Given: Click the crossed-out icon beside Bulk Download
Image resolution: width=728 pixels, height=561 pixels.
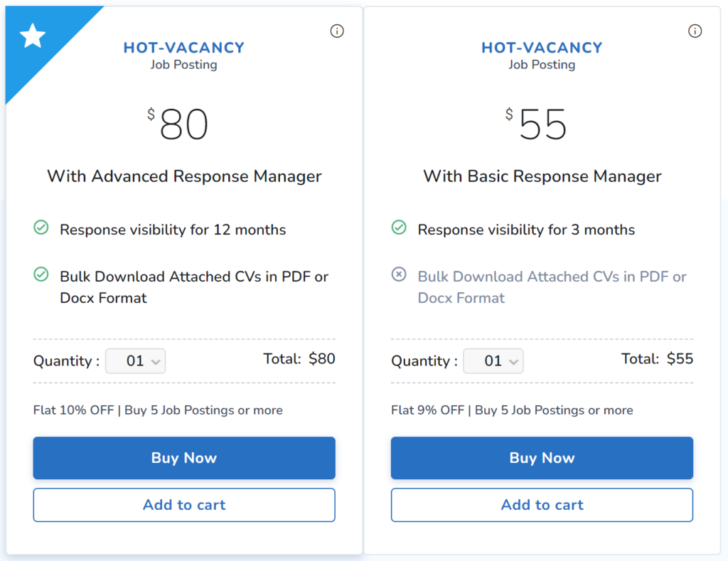Looking at the screenshot, I should tap(399, 276).
